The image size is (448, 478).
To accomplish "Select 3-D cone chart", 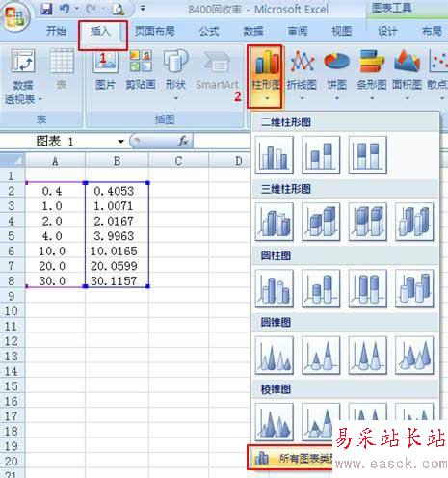I will pos(414,356).
